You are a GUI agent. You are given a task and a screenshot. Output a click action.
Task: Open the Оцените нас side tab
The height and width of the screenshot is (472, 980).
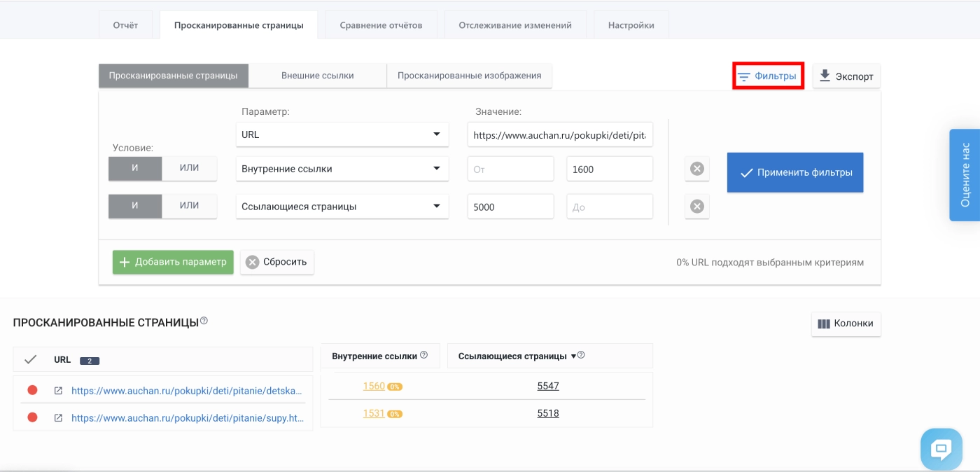965,175
